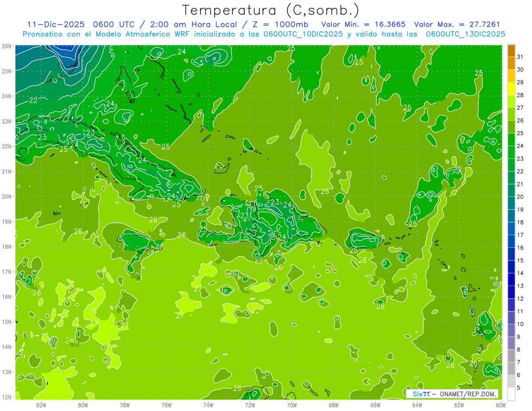Click the 24N latitude axis label
The width and height of the screenshot is (532, 411).
coord(7,96)
